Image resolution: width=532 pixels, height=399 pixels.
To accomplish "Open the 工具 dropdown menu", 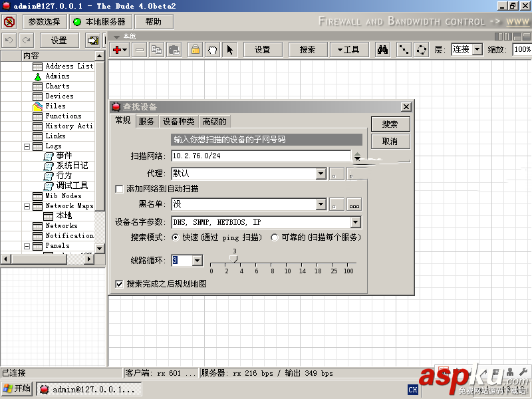I will 348,50.
